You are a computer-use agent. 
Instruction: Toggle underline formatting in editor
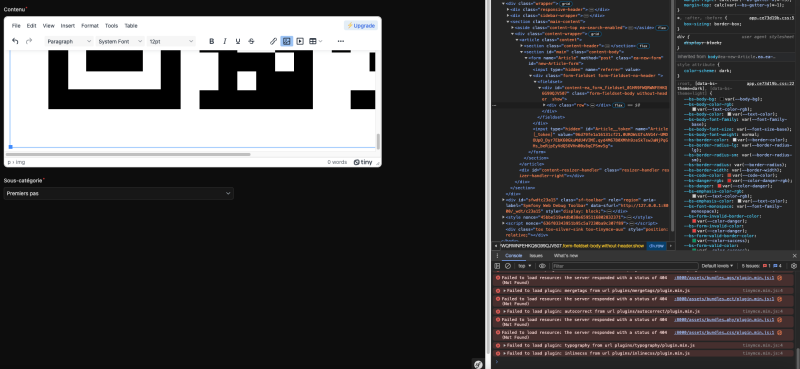pyautogui.click(x=238, y=41)
